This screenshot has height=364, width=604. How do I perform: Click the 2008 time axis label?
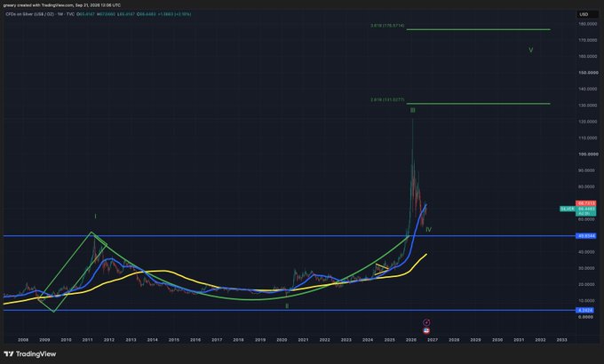click(23, 340)
